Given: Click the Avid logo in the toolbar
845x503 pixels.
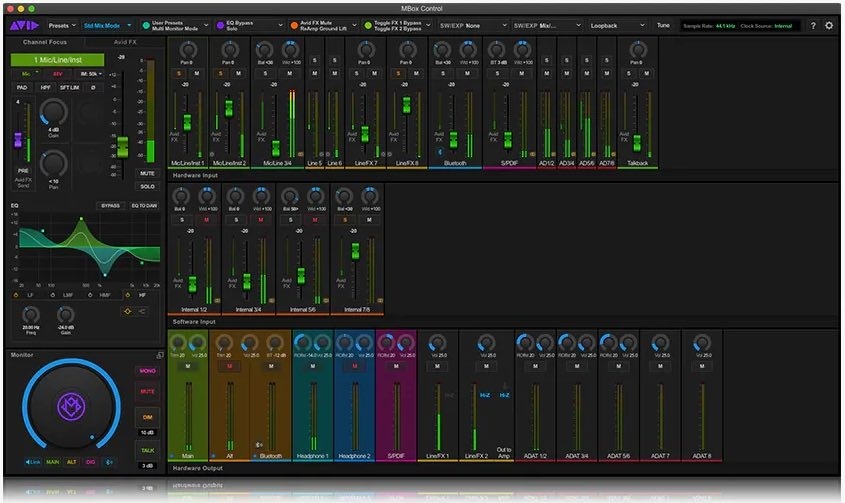Looking at the screenshot, I should click(x=24, y=25).
